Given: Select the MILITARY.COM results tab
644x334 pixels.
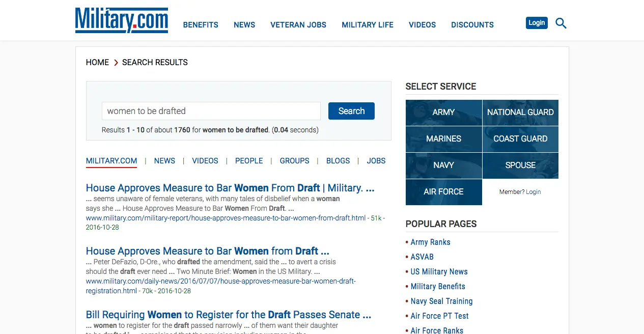Looking at the screenshot, I should [x=111, y=161].
